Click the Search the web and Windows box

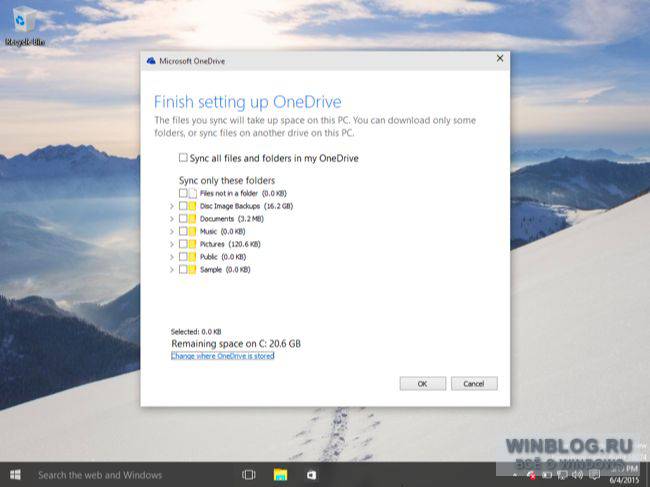[x=100, y=475]
